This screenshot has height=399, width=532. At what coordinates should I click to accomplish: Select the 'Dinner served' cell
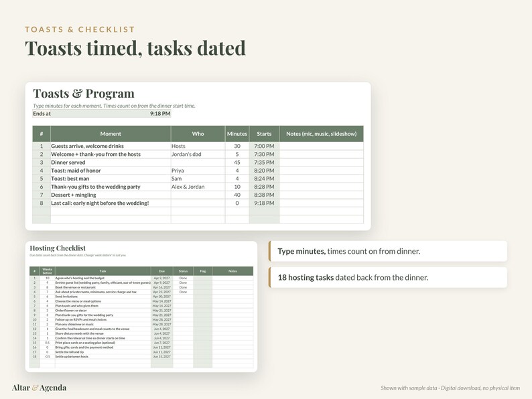click(x=111, y=163)
